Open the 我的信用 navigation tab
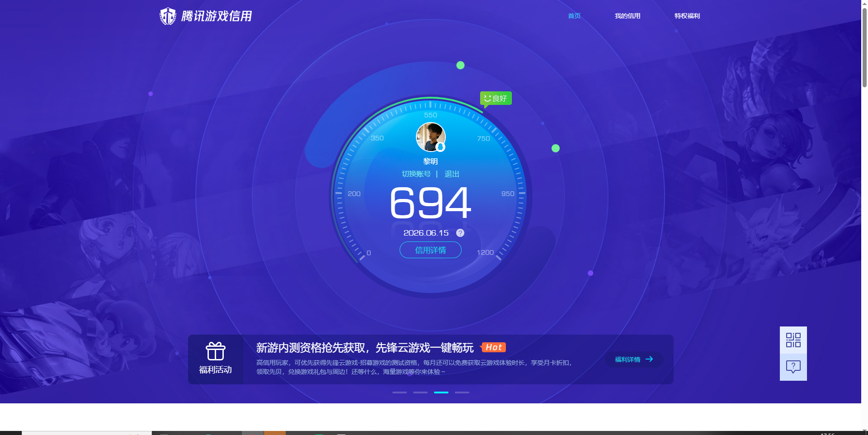 (x=627, y=16)
